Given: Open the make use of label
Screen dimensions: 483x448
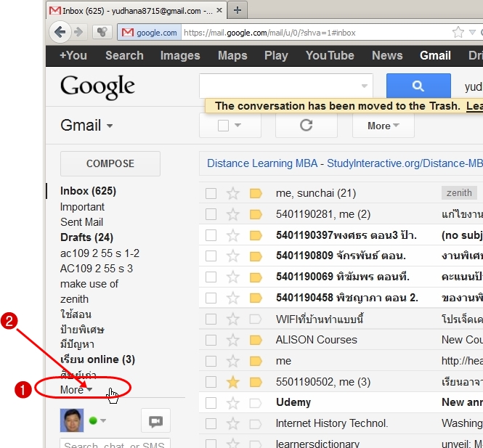Looking at the screenshot, I should click(89, 284).
